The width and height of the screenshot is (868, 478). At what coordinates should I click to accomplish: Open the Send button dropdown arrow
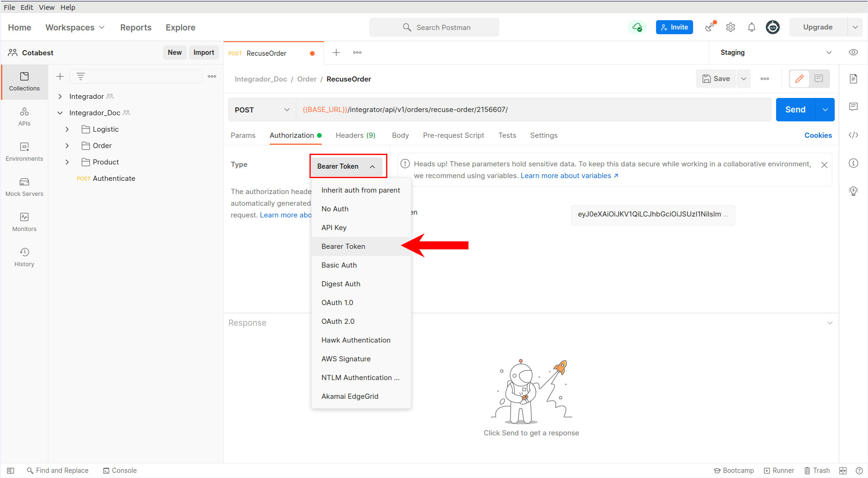(x=825, y=110)
